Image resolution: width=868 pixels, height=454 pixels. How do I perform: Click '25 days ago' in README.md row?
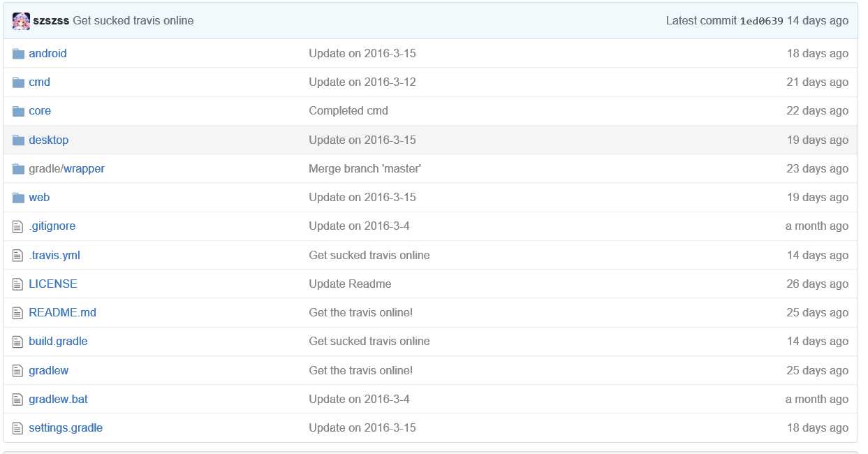click(x=818, y=313)
